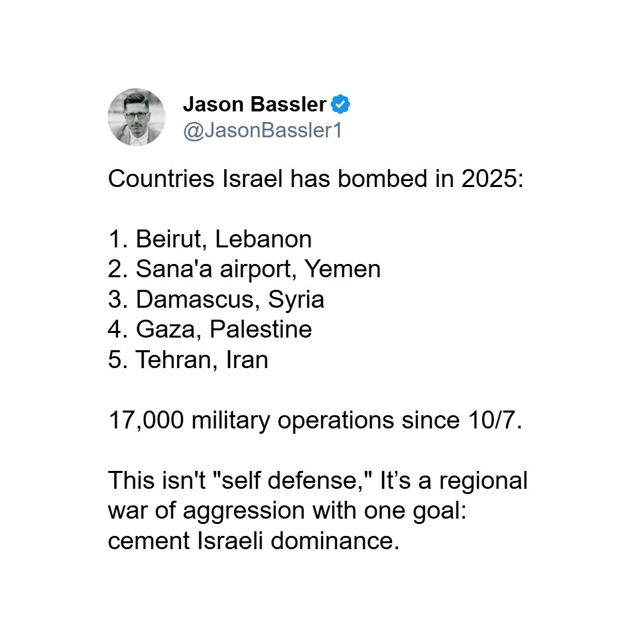Select list item 2, 'Sana'a airport, Yemen'

244,269
